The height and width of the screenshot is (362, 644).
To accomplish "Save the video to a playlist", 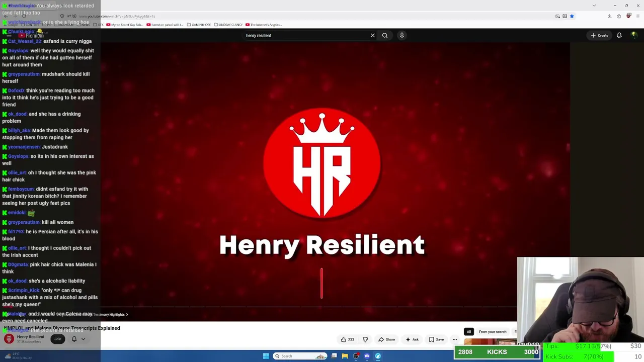I will coord(436,339).
